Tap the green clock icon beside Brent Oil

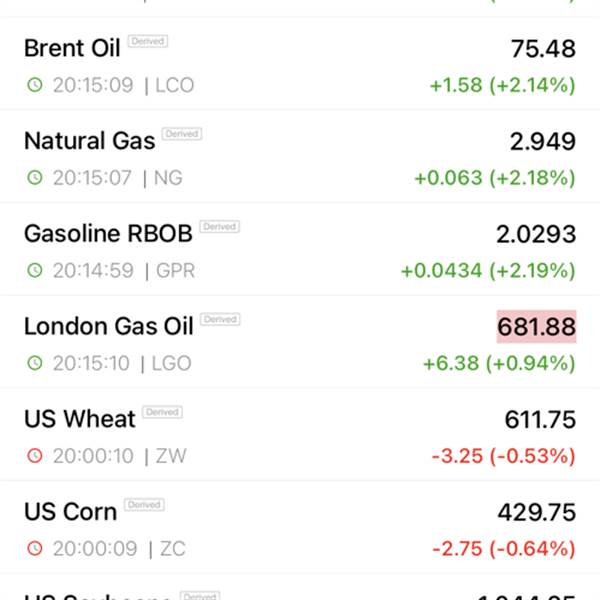tap(35, 85)
